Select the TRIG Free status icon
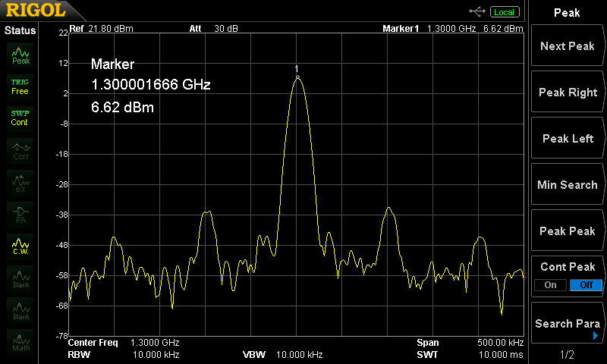The height and width of the screenshot is (364, 607). (20, 87)
